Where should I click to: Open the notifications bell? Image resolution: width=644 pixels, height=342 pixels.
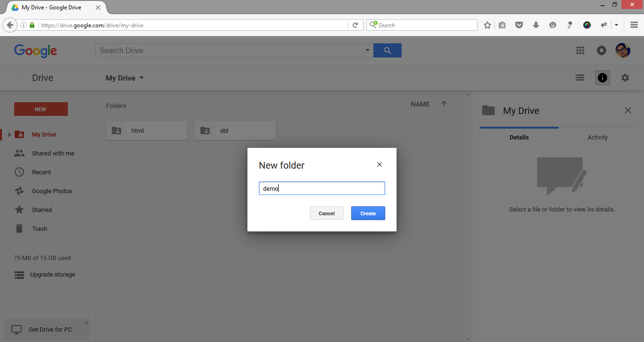coord(602,50)
